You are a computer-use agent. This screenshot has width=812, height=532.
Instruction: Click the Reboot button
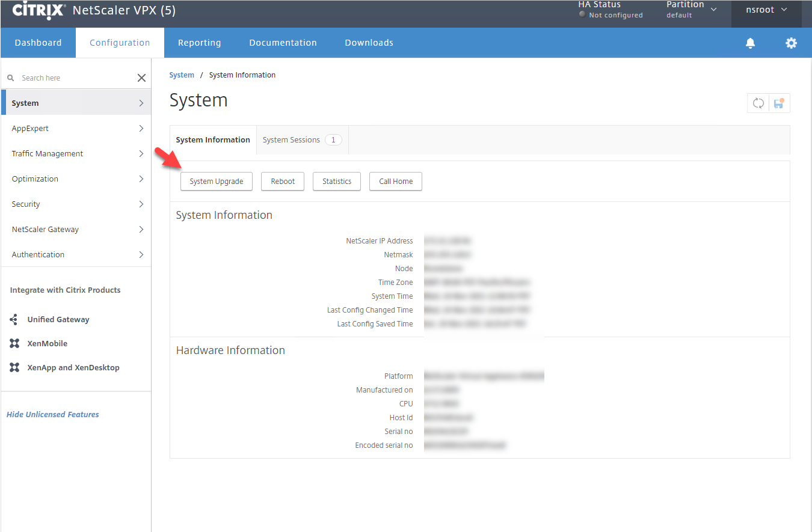tap(283, 181)
